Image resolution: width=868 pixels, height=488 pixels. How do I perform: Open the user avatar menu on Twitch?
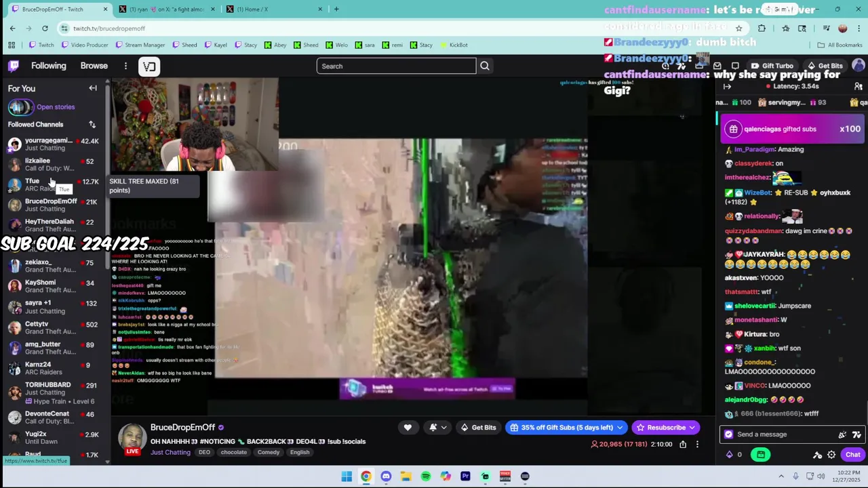(859, 66)
